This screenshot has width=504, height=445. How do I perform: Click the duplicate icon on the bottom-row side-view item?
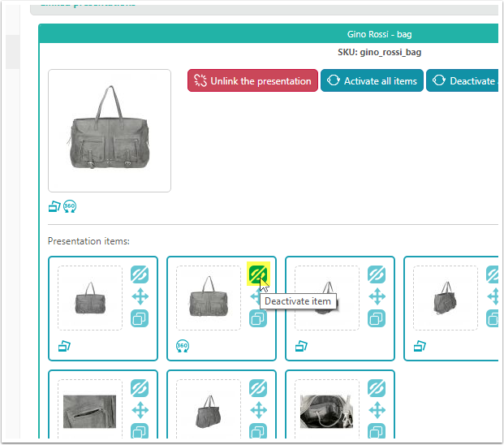pos(258,431)
